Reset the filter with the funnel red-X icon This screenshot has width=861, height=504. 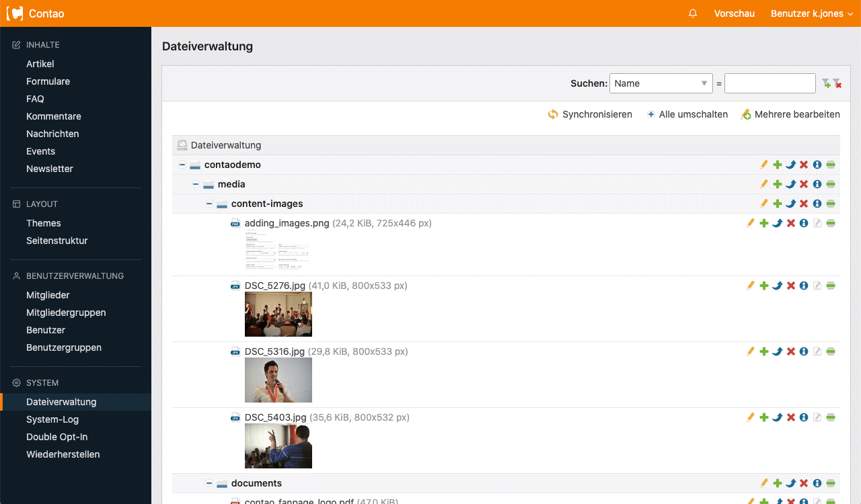[837, 83]
